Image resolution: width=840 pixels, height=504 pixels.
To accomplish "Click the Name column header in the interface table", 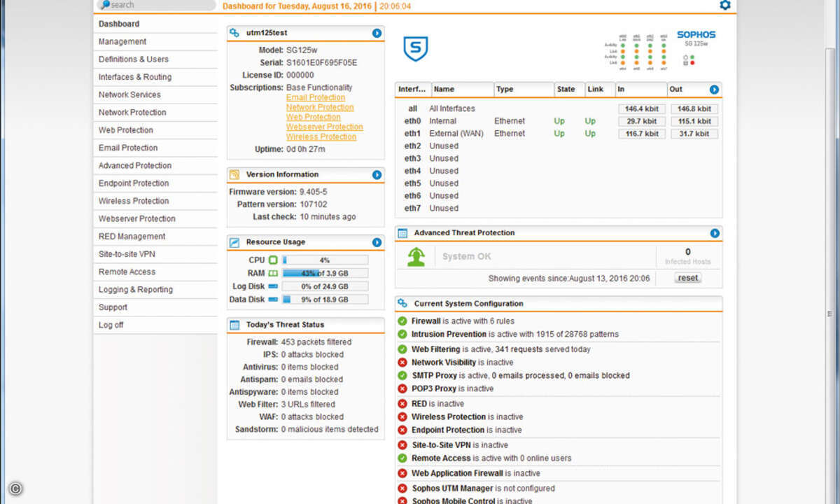I will tap(462, 90).
